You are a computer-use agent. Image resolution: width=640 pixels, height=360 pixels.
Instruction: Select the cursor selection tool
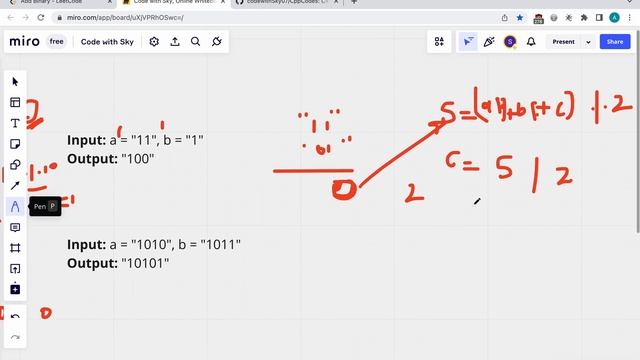pyautogui.click(x=15, y=82)
